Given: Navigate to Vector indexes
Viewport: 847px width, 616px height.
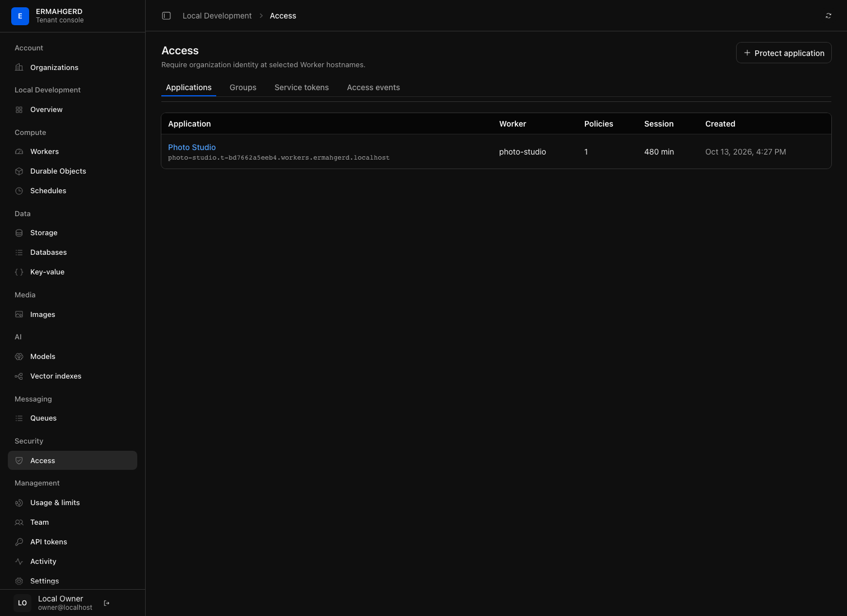Looking at the screenshot, I should tap(72, 376).
